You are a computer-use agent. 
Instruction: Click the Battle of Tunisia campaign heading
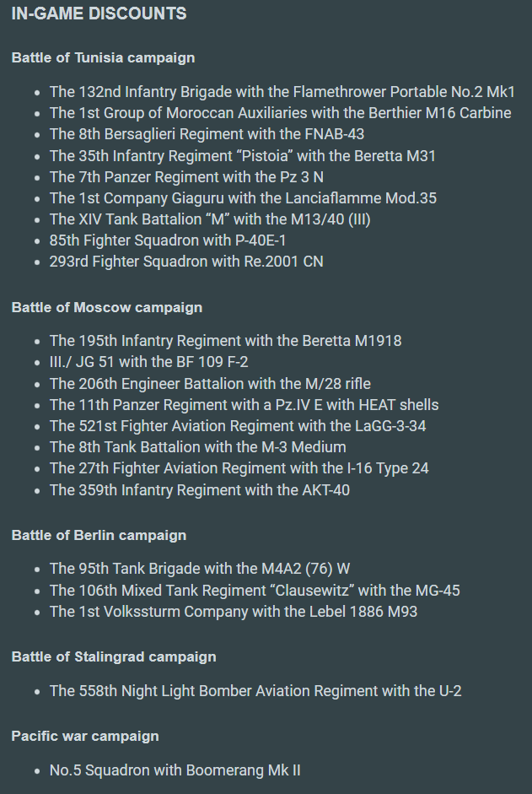click(x=103, y=58)
